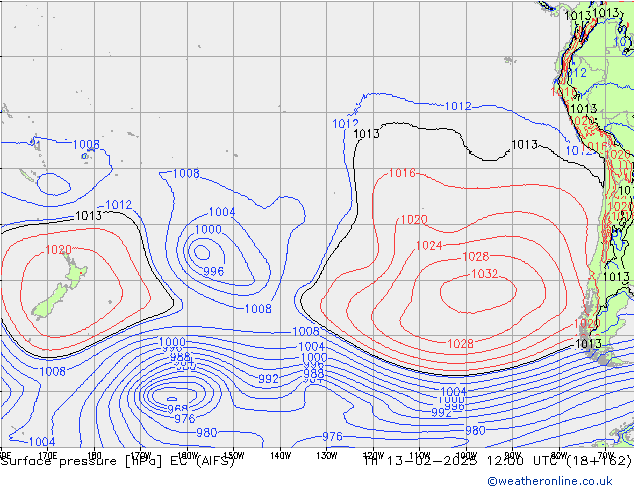Click the 1032 high pressure label
The width and height of the screenshot is (634, 490).
(485, 274)
